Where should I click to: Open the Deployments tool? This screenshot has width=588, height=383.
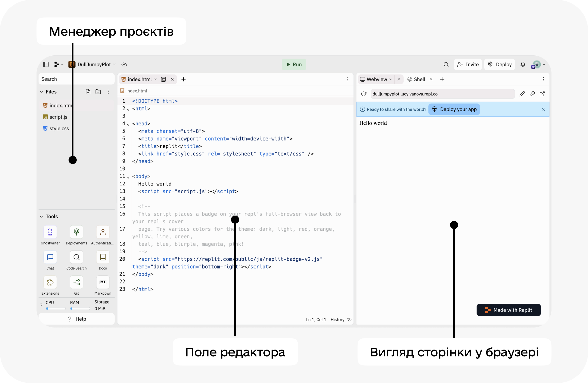[77, 235]
